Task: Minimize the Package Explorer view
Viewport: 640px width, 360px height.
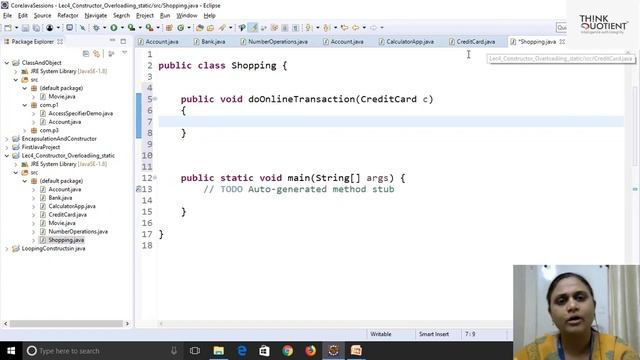Action: (112, 41)
